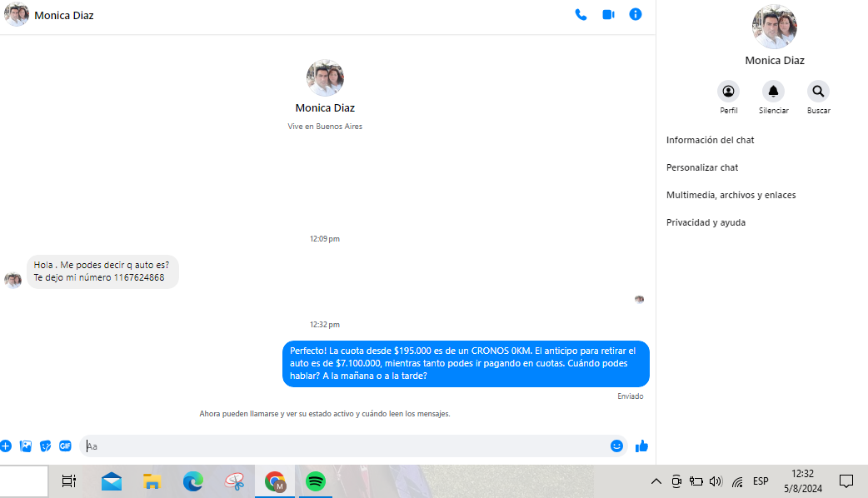Search the conversation with Buscar
Screen dimensions: 868x498
[x=818, y=92]
